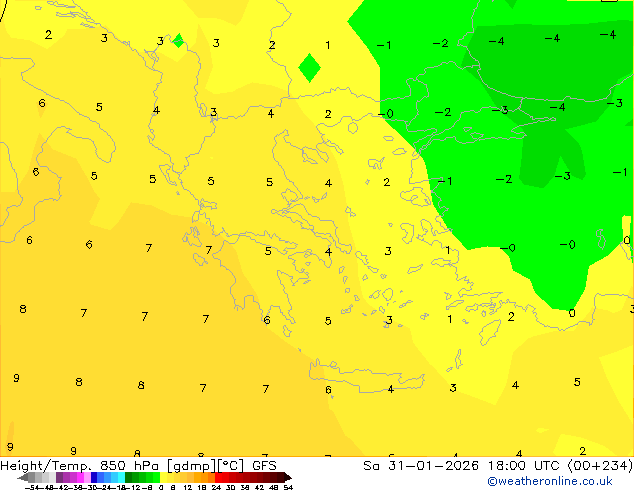Choose the magenta swatch in the color legend

[x=80, y=477]
